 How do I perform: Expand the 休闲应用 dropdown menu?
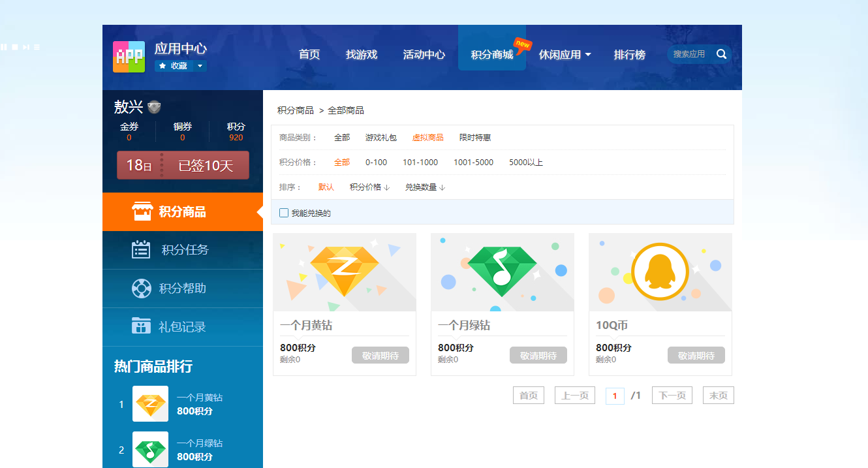tap(565, 55)
